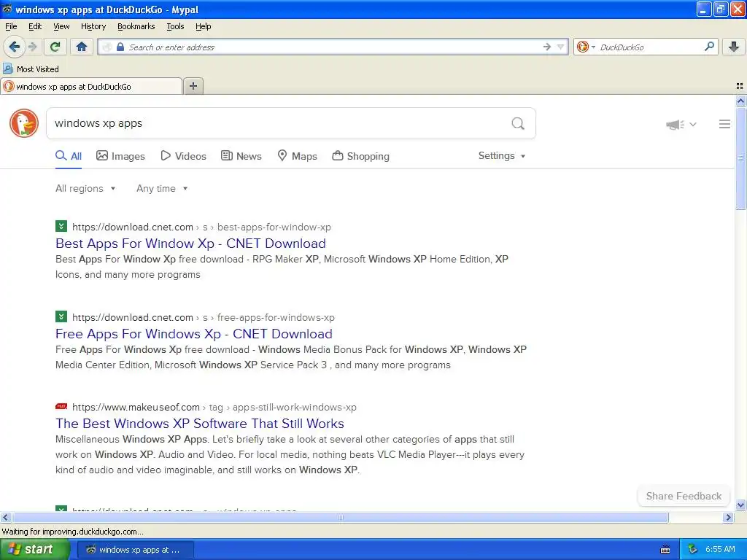This screenshot has height=560, width=747.
Task: Click the vertical scrollbar thumb
Action: point(740,158)
